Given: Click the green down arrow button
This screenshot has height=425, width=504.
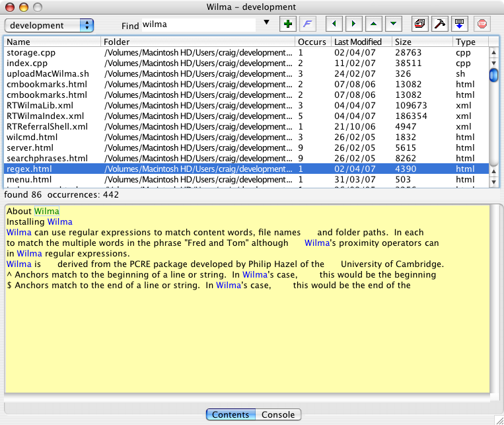Looking at the screenshot, I should pos(394,24).
